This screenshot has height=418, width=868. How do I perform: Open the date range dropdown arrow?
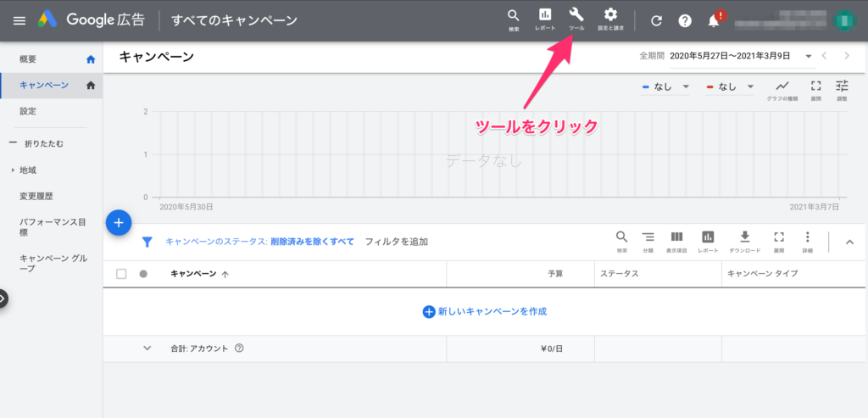click(808, 57)
